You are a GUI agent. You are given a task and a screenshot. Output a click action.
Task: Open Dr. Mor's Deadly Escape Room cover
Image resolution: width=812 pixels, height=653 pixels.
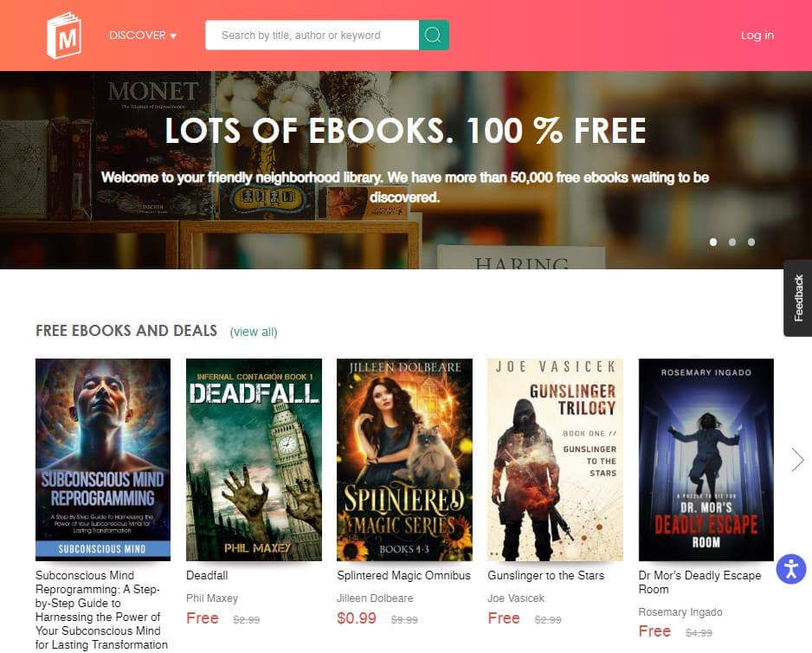click(x=706, y=460)
